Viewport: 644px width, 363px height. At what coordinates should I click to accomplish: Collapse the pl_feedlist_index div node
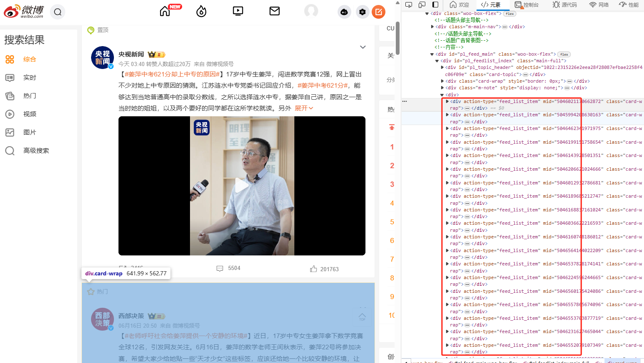[x=437, y=61]
